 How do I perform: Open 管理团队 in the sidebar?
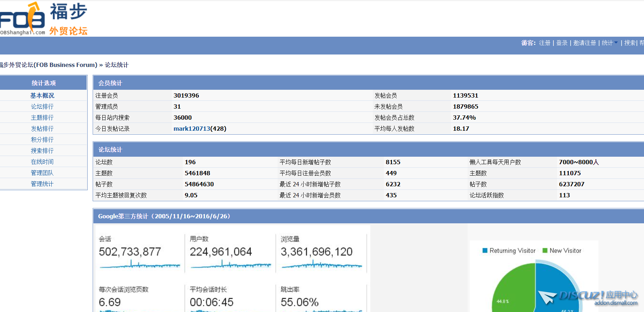pyautogui.click(x=42, y=173)
